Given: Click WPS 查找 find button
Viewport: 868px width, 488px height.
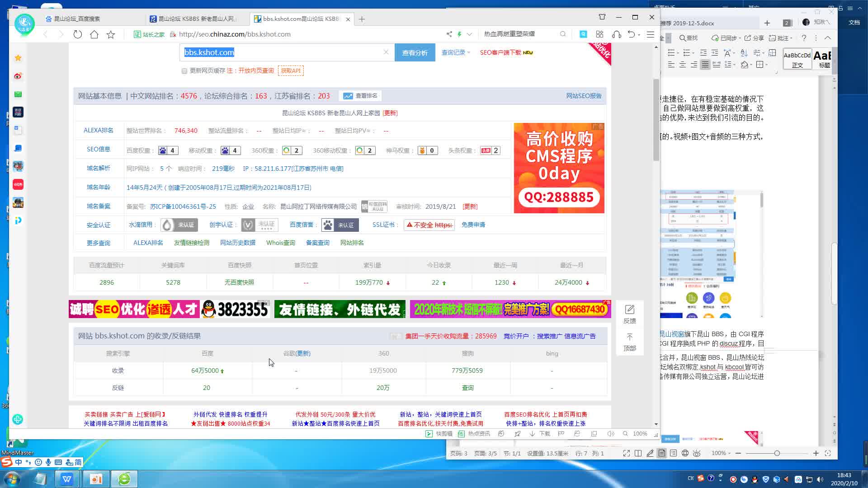Looking at the screenshot, I should (688, 38).
